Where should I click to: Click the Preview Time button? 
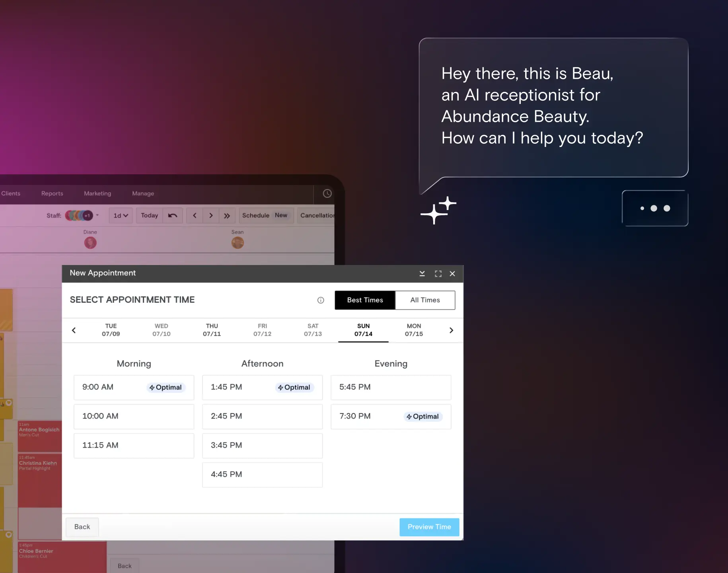[429, 527]
